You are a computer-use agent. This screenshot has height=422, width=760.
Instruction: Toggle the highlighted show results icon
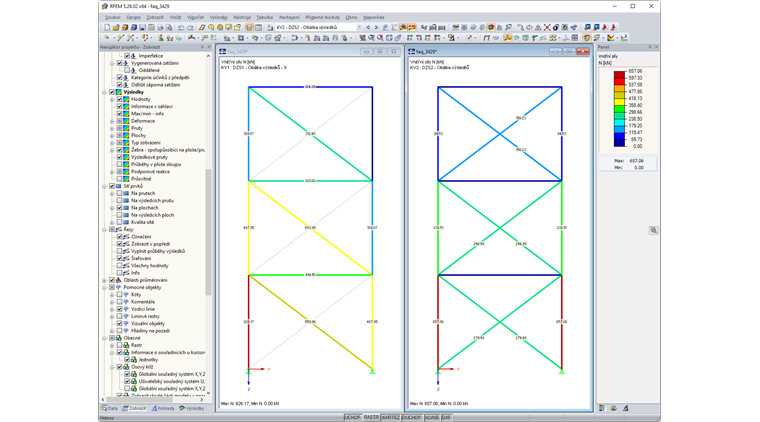click(403, 28)
